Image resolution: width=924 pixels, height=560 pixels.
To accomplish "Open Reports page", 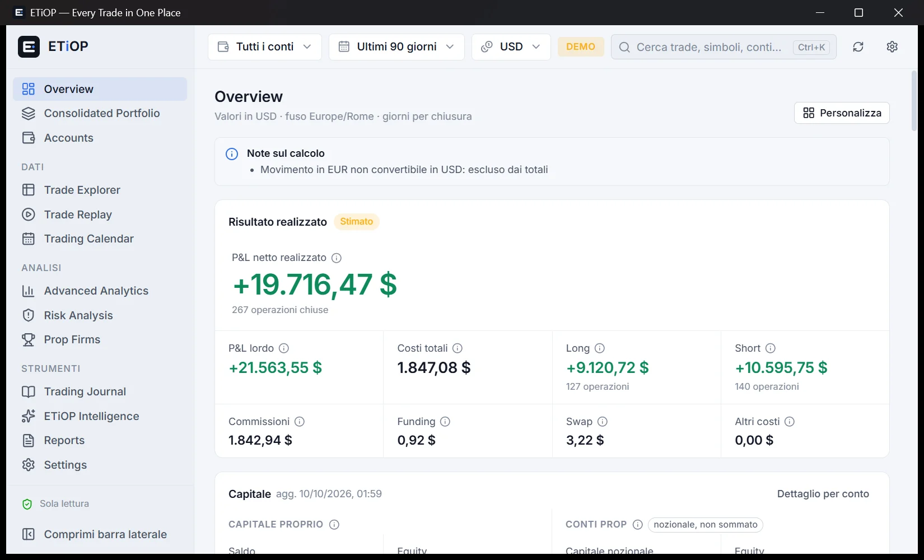I will (x=100, y=440).
